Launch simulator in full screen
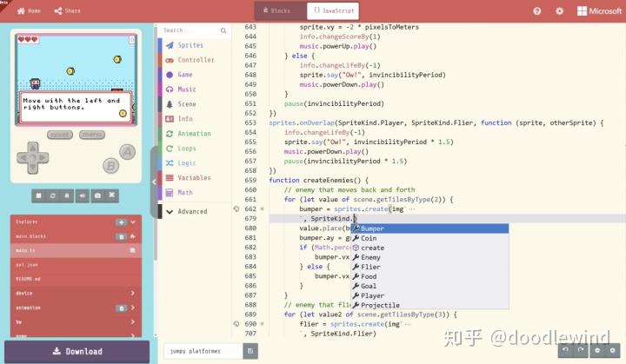The width and height of the screenshot is (626, 364). pyautogui.click(x=112, y=195)
